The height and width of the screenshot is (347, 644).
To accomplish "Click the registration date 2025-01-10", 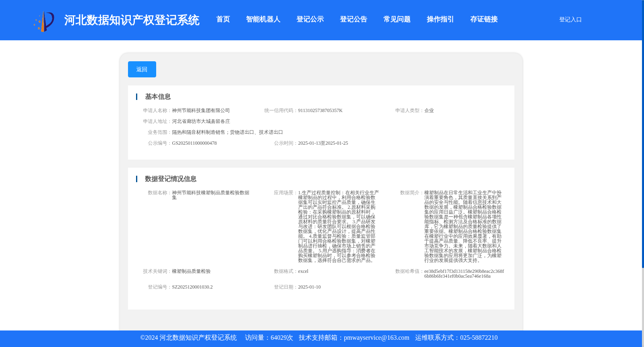I will (x=310, y=287).
